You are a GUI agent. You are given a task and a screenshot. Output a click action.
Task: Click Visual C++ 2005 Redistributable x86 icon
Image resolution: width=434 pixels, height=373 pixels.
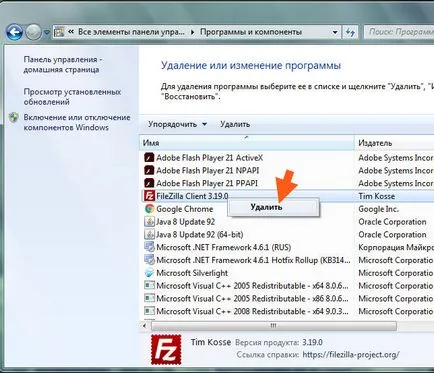pos(149,298)
